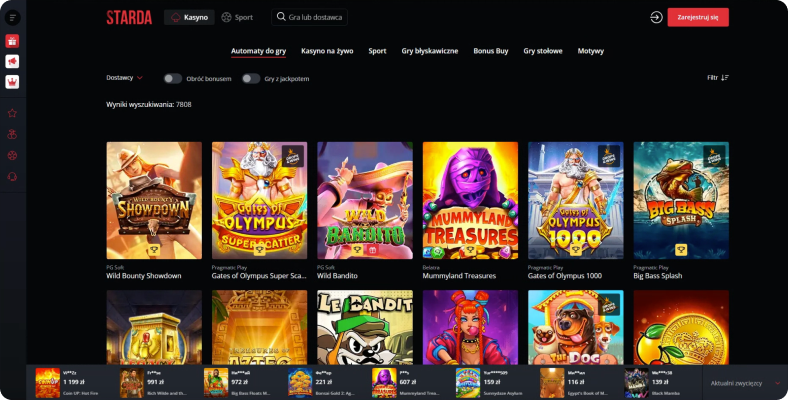The width and height of the screenshot is (788, 400).
Task: Click the Gra lub dostawca search field
Action: pos(310,17)
